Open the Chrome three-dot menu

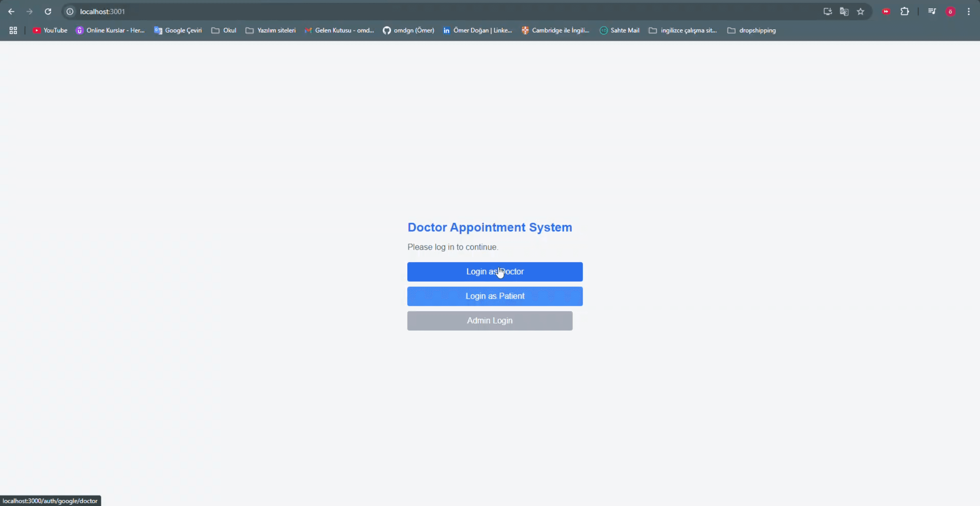[969, 11]
